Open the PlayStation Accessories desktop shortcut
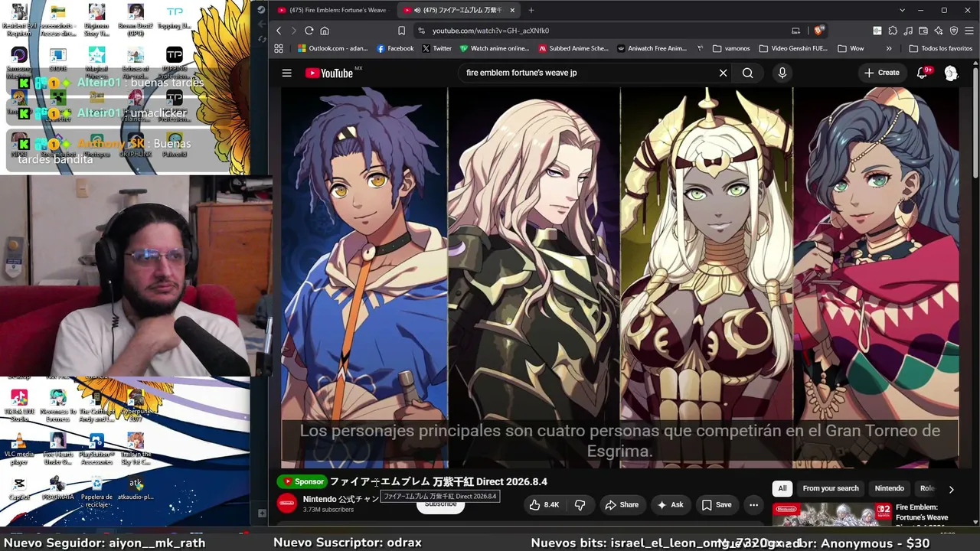Viewport: 980px width, 551px height. (96, 448)
